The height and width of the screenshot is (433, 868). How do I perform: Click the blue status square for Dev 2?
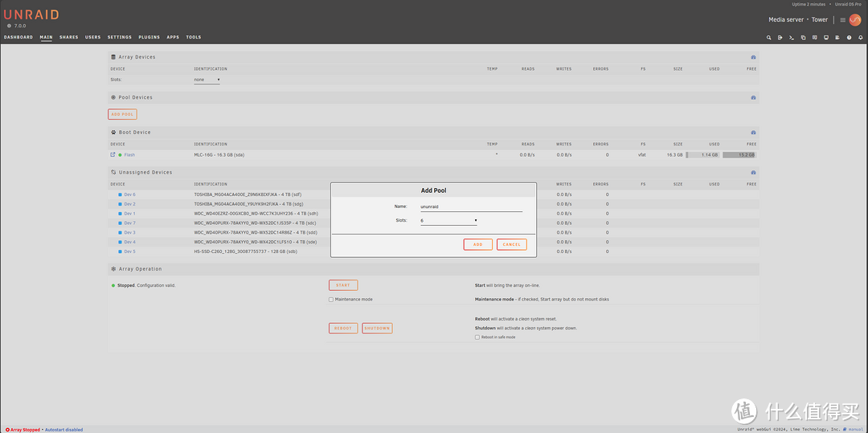pos(120,204)
